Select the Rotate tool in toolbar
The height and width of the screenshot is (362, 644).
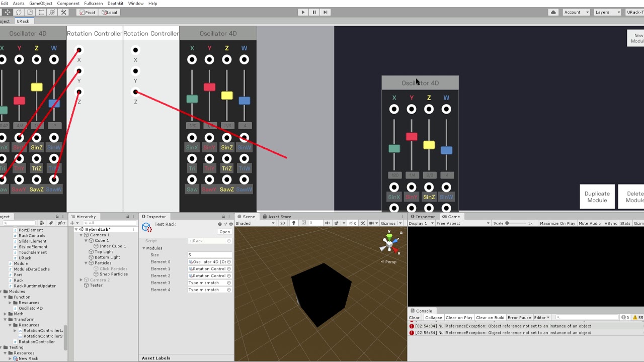point(19,12)
